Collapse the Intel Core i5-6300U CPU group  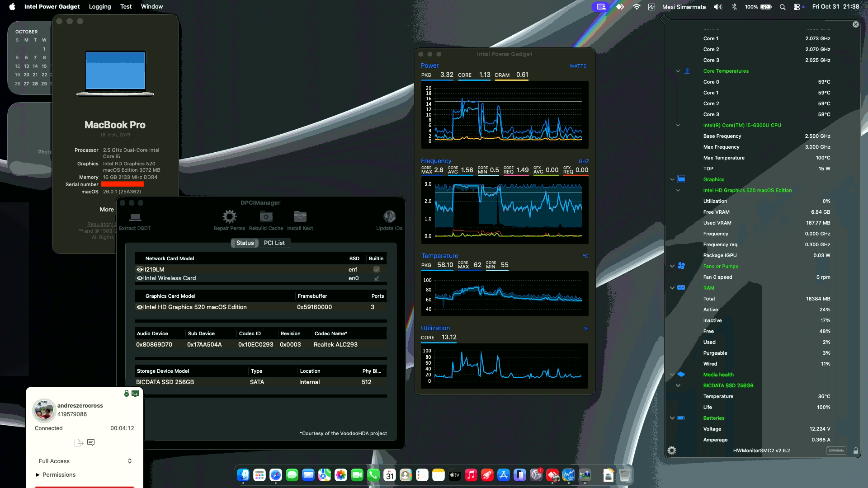(x=678, y=125)
